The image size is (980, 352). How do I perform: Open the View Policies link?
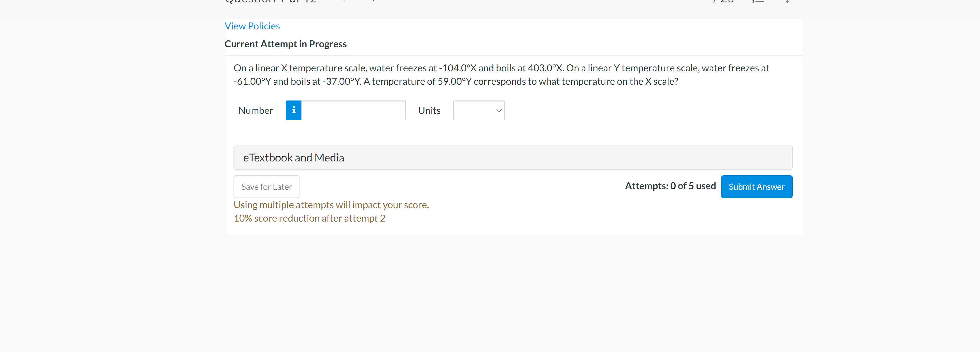point(252,25)
